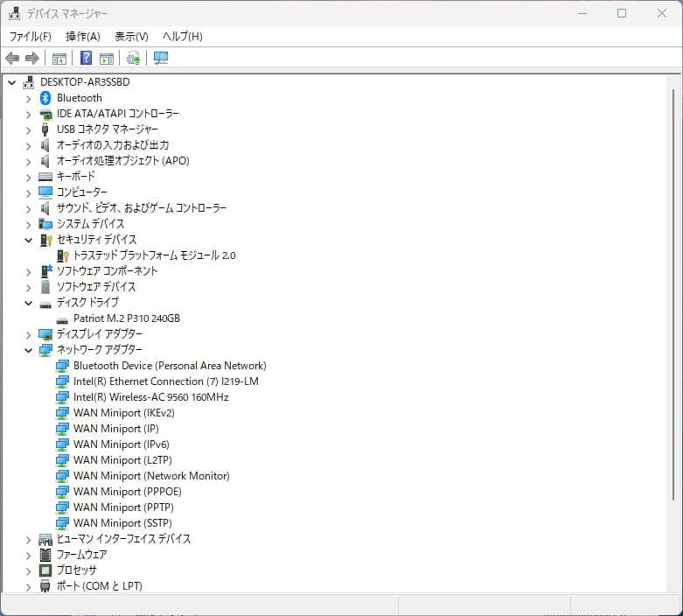Click the scan for hardware changes monitor icon

pyautogui.click(x=161, y=58)
